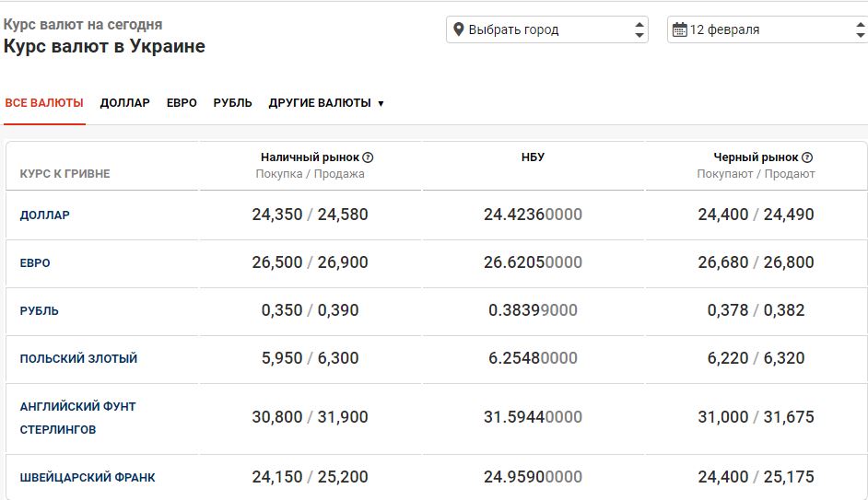Click the calendar icon beside 12 февраля
The height and width of the screenshot is (500, 868).
tap(679, 29)
